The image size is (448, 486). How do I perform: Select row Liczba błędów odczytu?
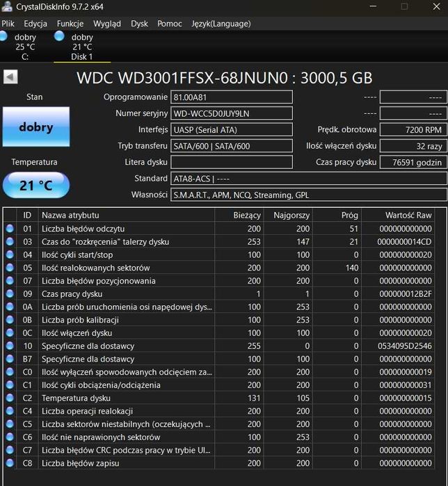tap(219, 229)
